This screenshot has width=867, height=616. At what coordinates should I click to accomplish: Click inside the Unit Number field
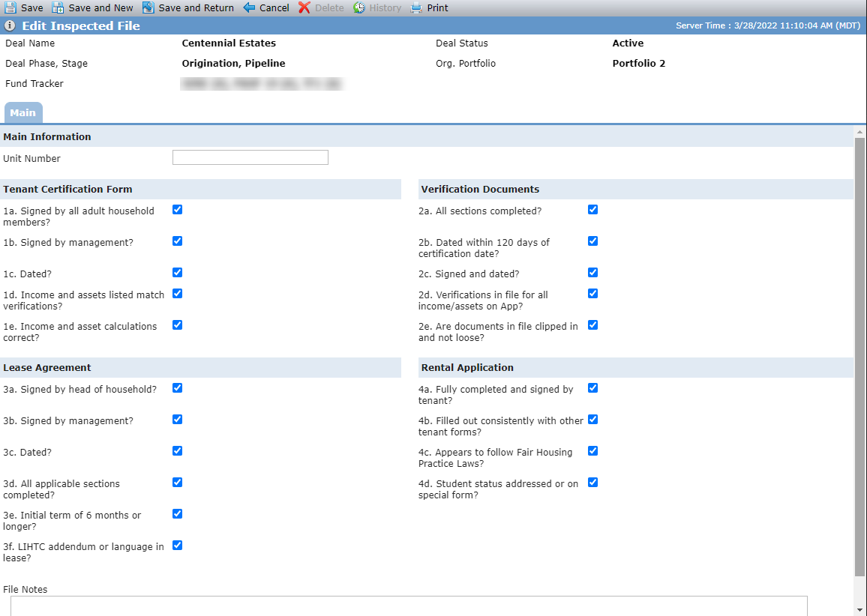250,157
